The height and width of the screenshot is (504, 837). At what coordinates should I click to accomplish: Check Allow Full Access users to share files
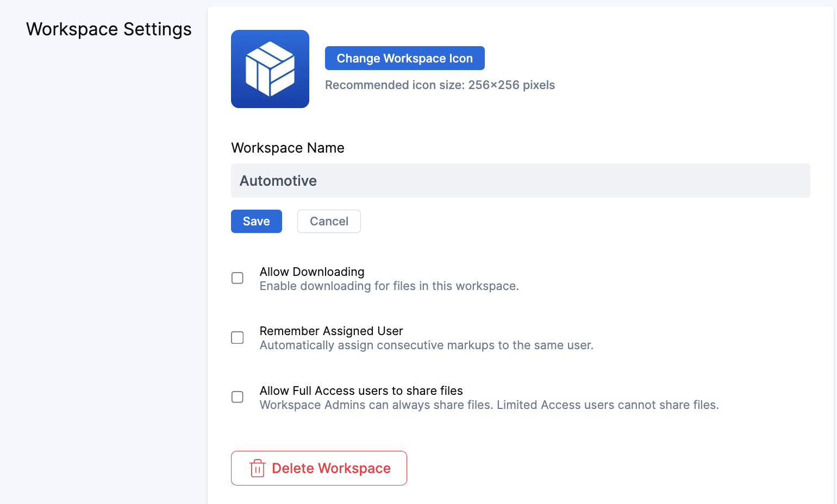(x=238, y=397)
